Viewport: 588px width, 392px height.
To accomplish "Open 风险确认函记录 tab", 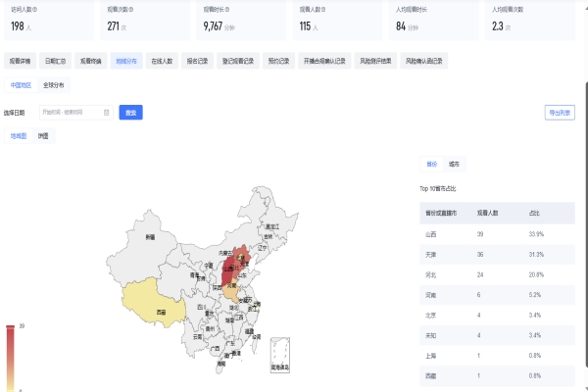I will (x=425, y=61).
